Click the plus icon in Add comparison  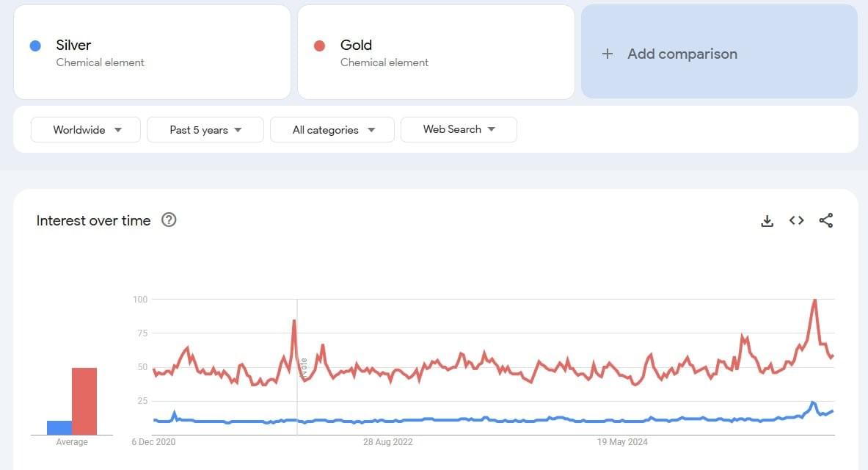coord(607,54)
